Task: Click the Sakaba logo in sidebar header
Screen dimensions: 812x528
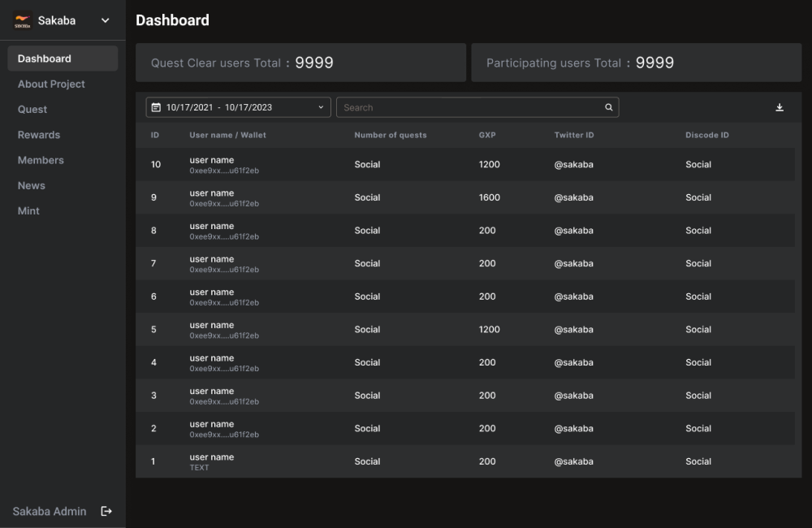Action: point(23,21)
